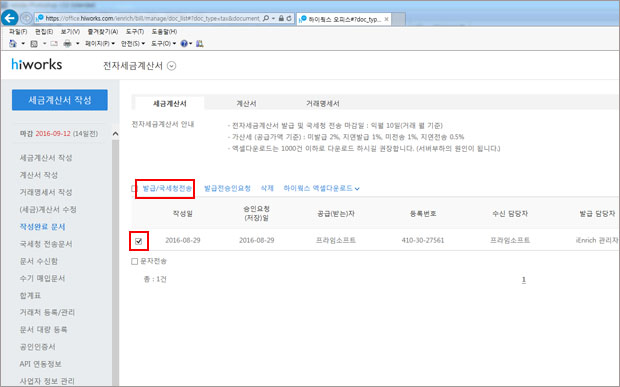The height and width of the screenshot is (387, 620).
Task: Open the new blank browser tab
Action: click(399, 19)
